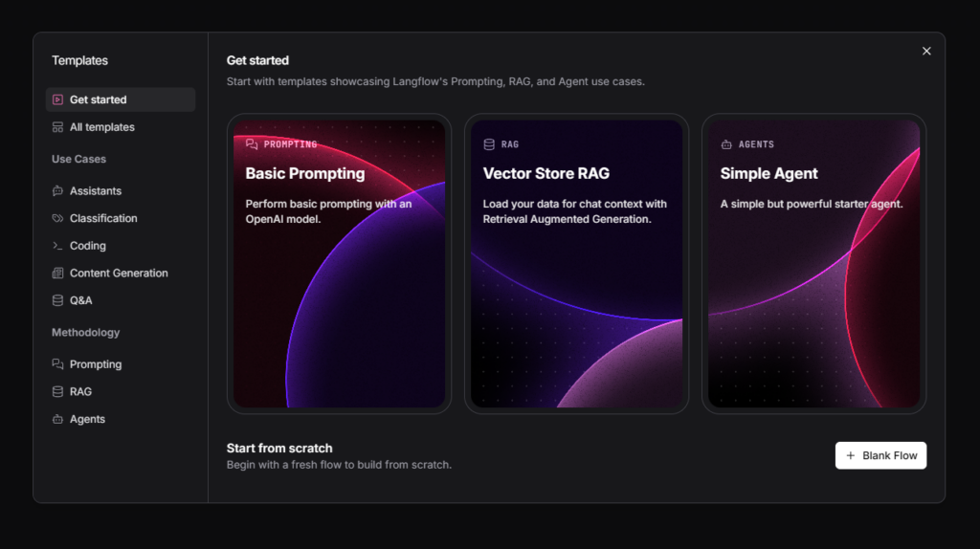This screenshot has width=980, height=549.
Task: Click the Q&A database icon
Action: (x=57, y=300)
